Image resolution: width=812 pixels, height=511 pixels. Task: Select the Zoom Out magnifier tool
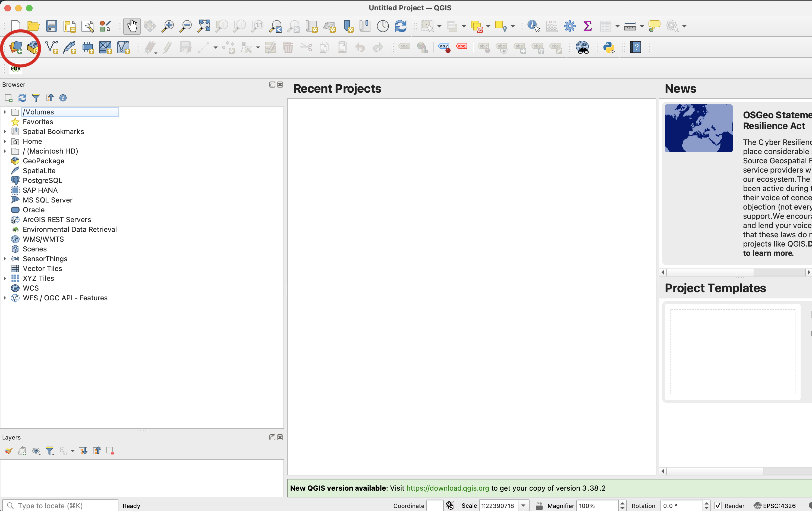(x=185, y=26)
